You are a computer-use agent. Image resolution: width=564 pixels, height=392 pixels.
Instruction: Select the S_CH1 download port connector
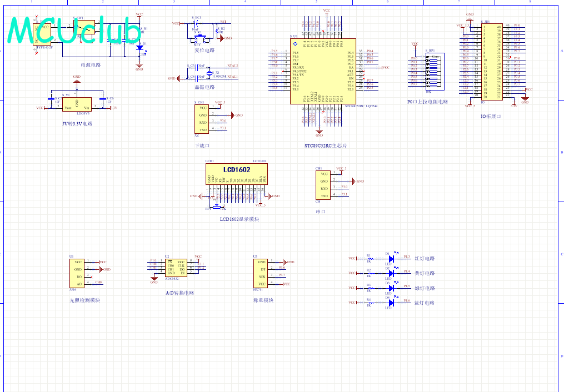point(201,119)
